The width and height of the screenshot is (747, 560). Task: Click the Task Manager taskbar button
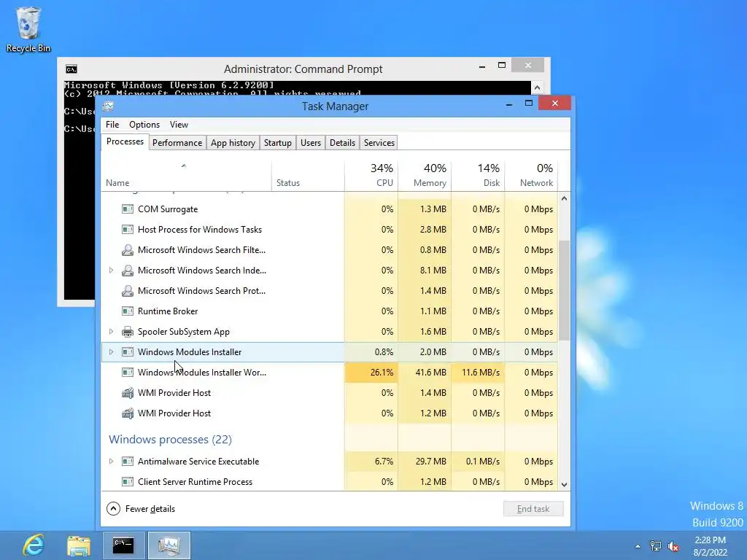point(169,545)
